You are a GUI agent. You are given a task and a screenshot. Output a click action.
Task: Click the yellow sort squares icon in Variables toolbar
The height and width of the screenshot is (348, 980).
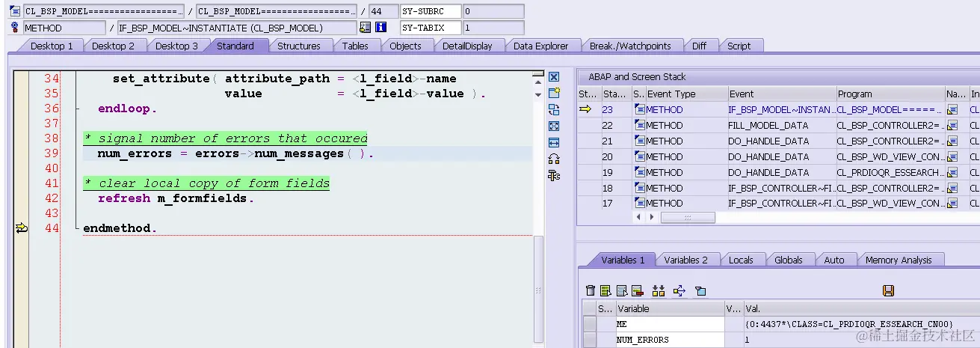[659, 290]
